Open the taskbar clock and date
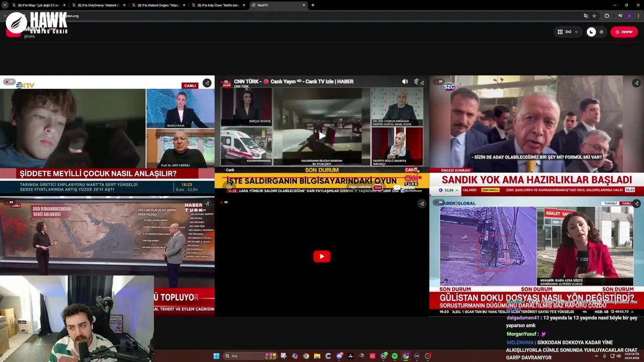 tap(632, 356)
